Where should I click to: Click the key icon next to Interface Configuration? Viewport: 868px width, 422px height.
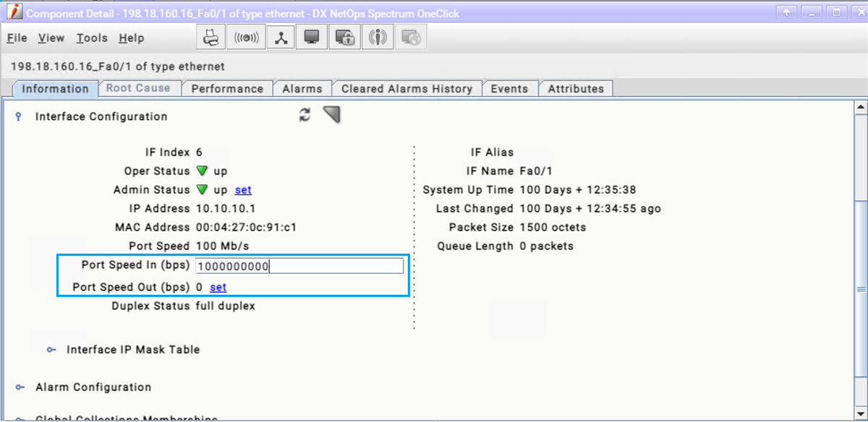pyautogui.click(x=17, y=116)
